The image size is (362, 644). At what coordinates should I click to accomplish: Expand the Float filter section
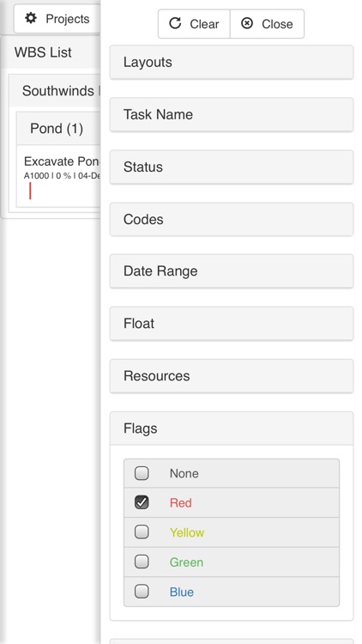tap(232, 324)
